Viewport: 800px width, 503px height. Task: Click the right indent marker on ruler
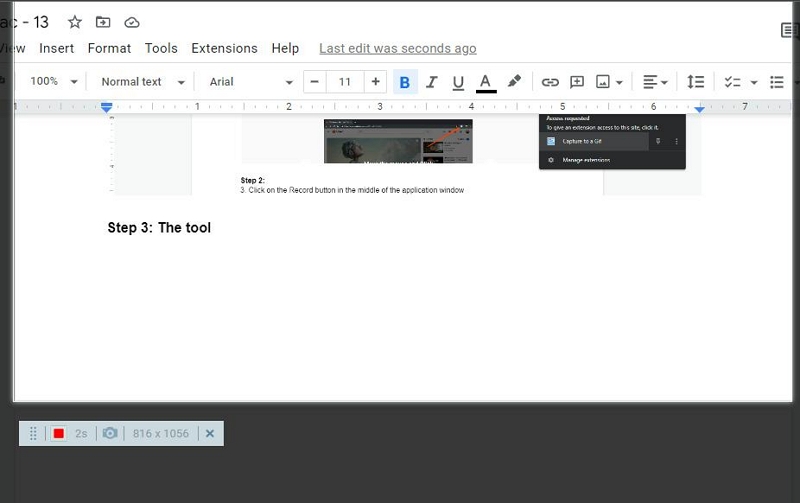click(700, 109)
